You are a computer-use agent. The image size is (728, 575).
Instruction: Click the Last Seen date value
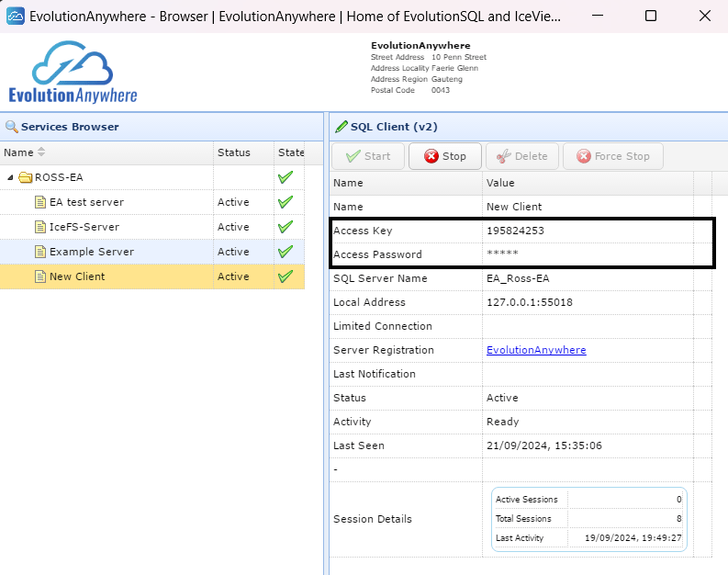(544, 445)
